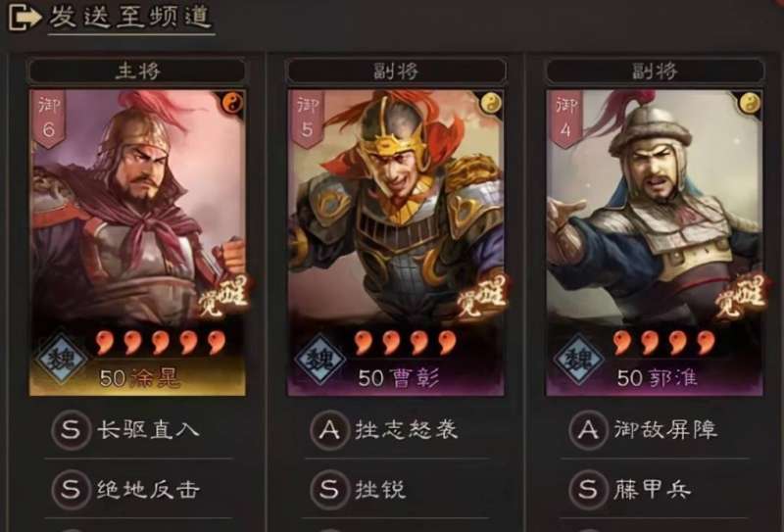Click the 魏 faction badge on 郭淮 card
The image size is (784, 532).
coord(579,359)
